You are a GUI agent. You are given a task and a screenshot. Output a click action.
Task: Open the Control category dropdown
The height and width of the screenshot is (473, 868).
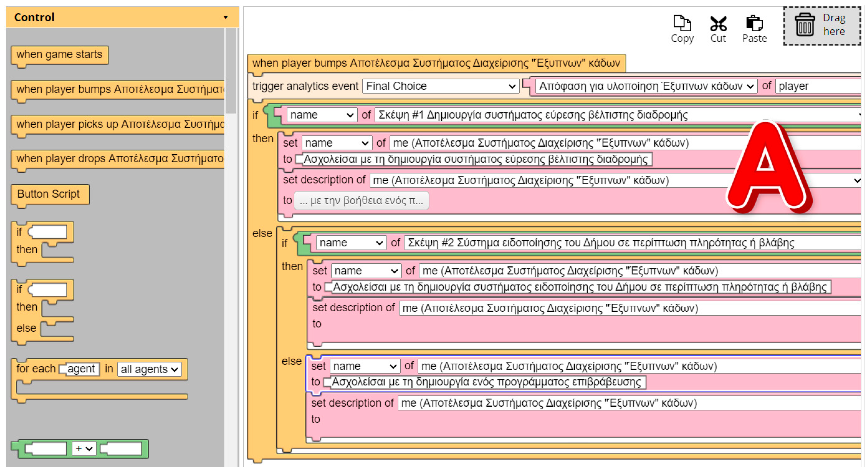[225, 17]
